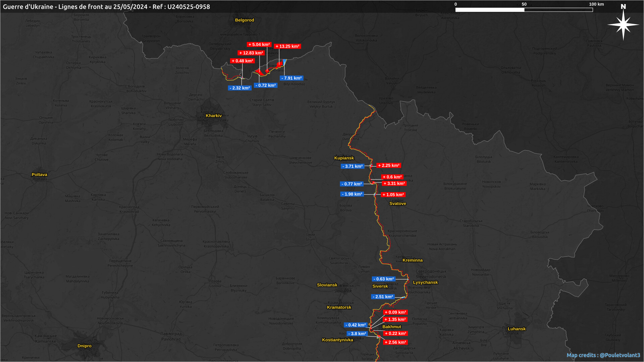
Task: Click the distance scale bar
Action: pos(524,10)
